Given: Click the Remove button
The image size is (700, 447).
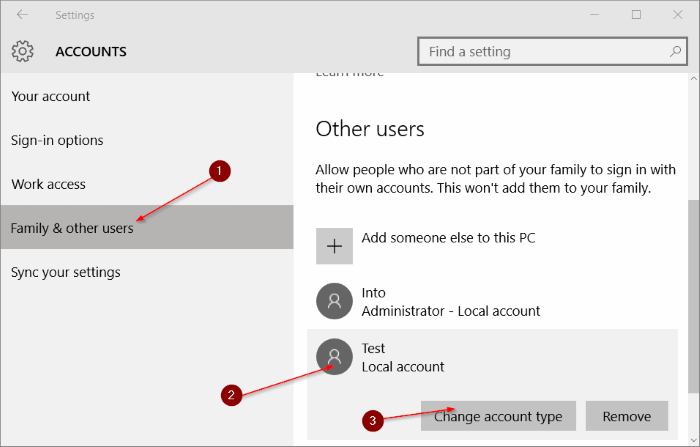Looking at the screenshot, I should pyautogui.click(x=627, y=416).
